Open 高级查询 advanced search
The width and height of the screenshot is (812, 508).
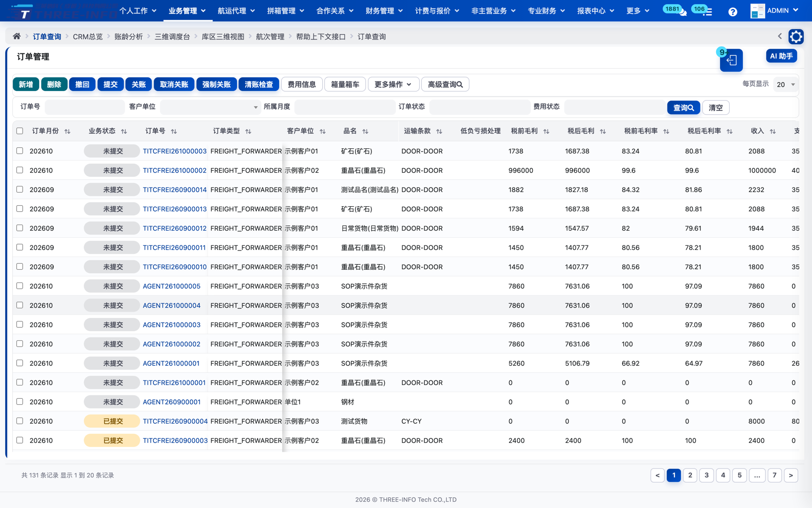[x=445, y=84]
